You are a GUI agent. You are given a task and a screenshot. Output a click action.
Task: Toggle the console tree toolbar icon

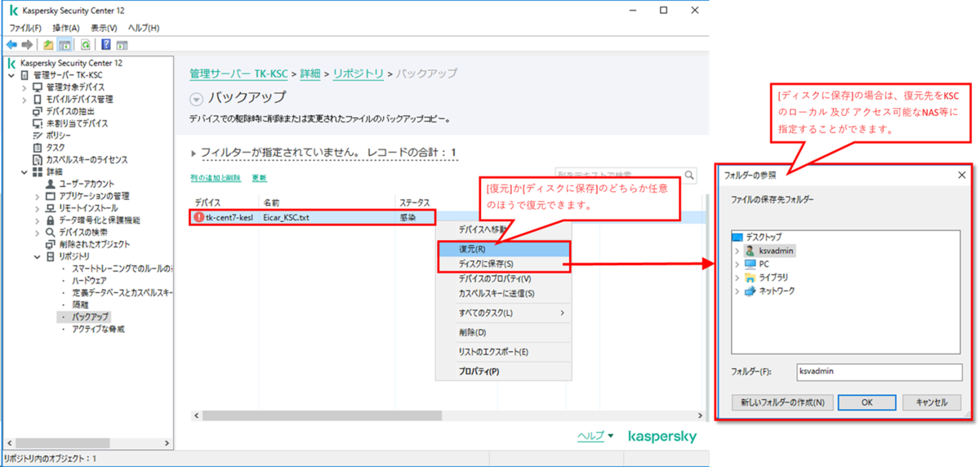click(x=64, y=44)
